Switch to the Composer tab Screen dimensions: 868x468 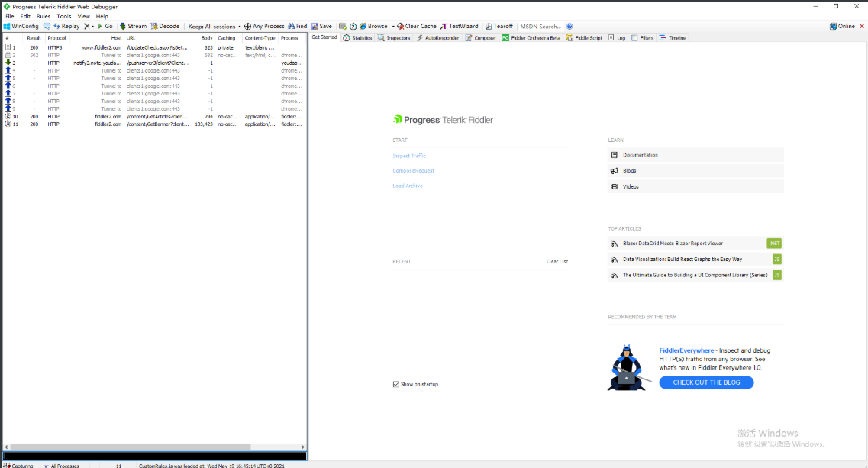[480, 37]
